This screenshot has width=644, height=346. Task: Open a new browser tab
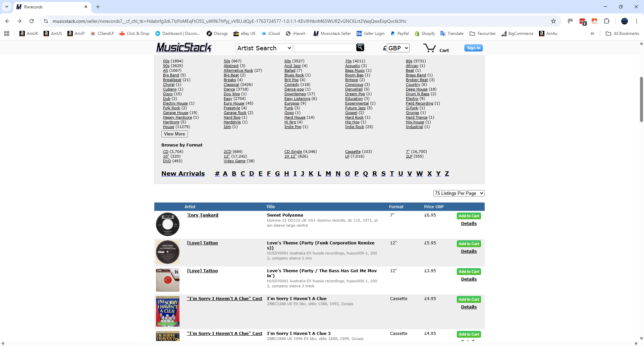click(x=98, y=7)
